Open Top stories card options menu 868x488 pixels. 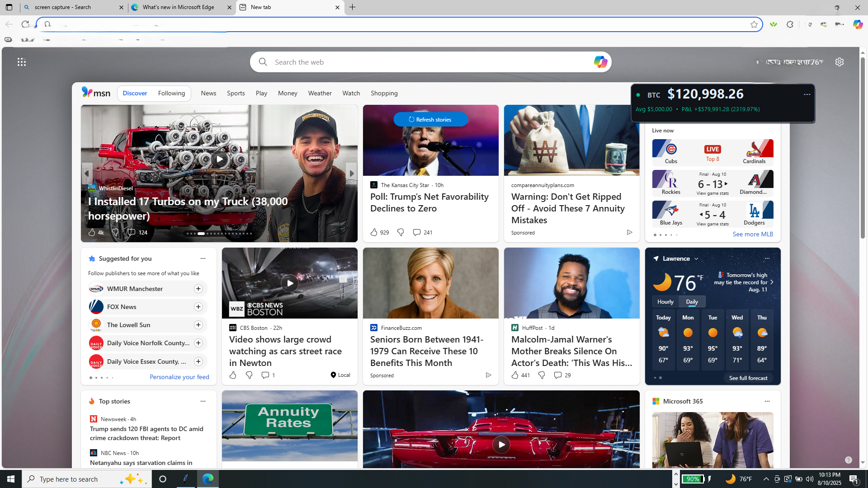pos(203,401)
